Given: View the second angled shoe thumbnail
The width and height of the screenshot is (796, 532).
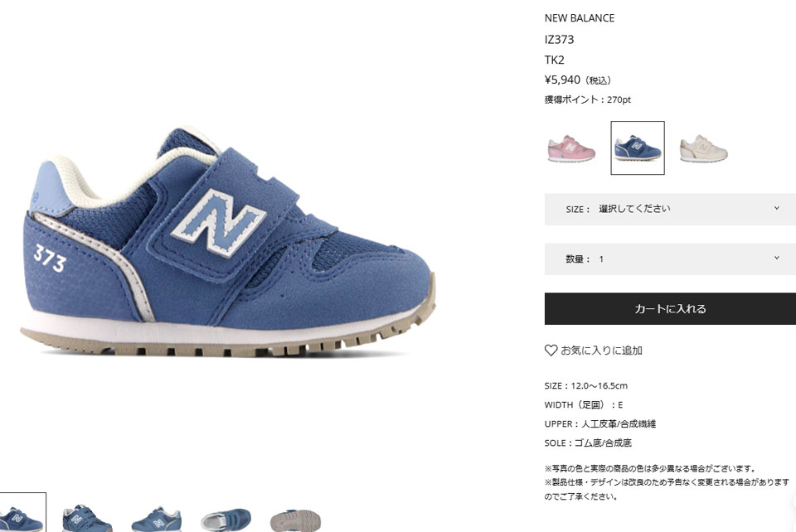Looking at the screenshot, I should [87, 518].
